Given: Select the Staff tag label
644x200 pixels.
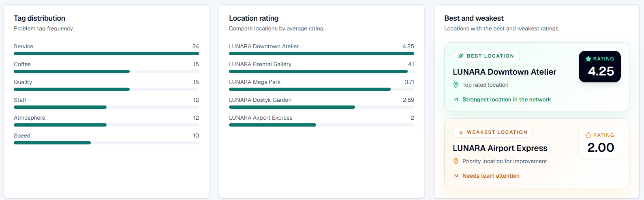Looking at the screenshot, I should click(x=20, y=100).
